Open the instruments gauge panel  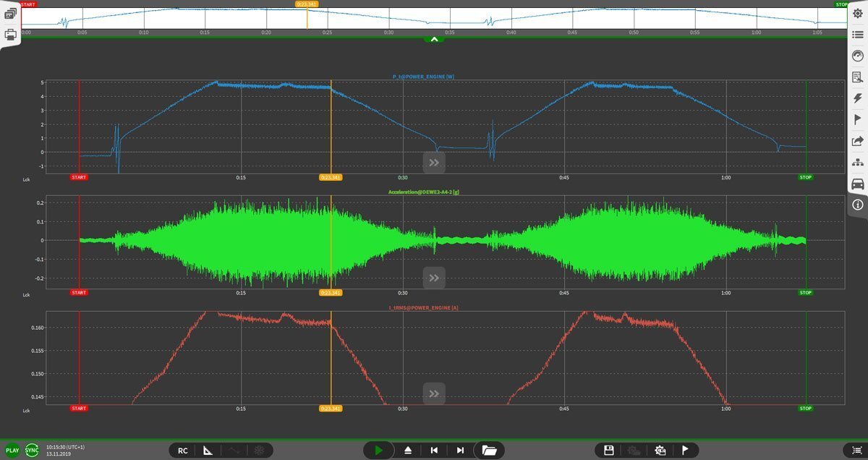(x=858, y=56)
